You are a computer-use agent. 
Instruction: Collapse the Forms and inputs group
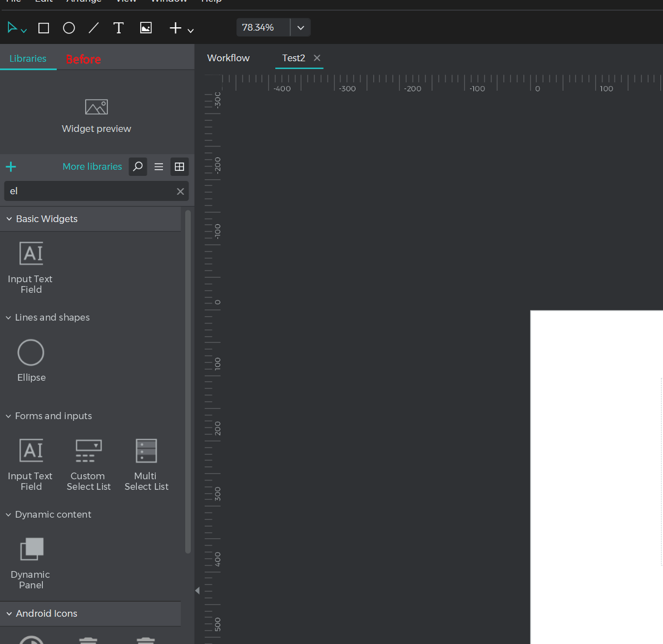pos(8,416)
